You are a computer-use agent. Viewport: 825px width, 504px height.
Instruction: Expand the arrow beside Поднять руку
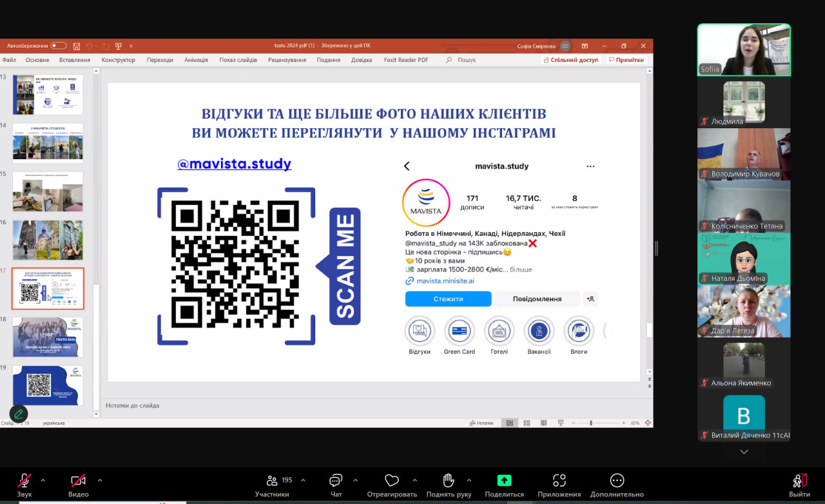coord(469,480)
